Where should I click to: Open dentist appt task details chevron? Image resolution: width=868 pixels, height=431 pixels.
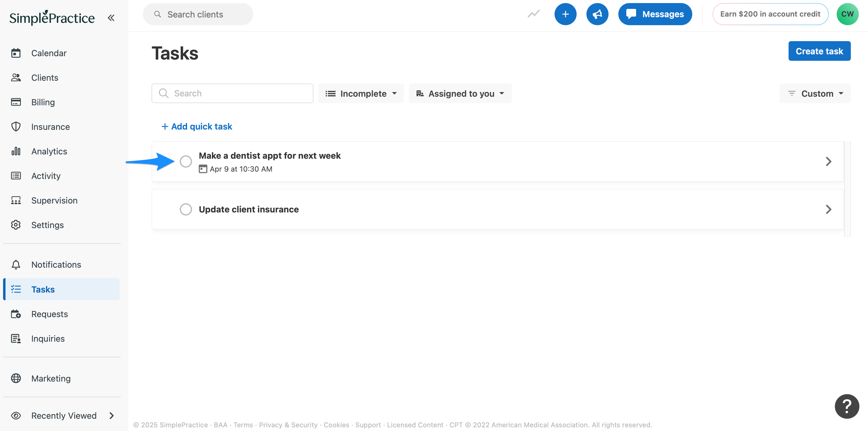[828, 161]
